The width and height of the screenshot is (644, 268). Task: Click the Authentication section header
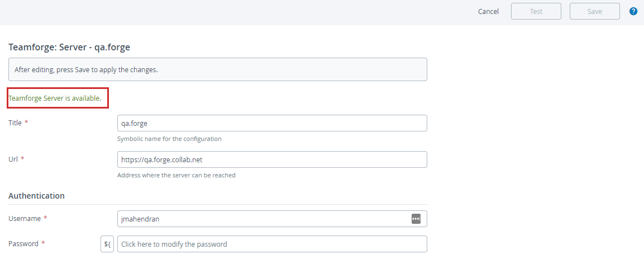tap(36, 196)
